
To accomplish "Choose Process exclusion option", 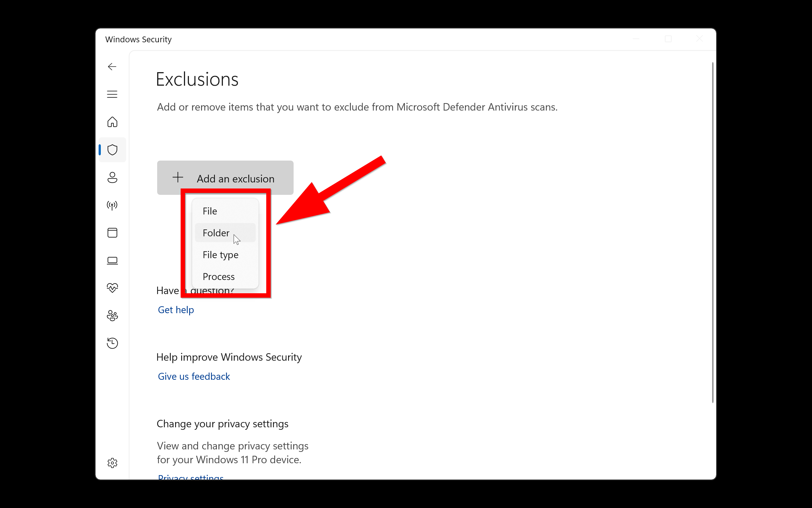I will point(218,276).
